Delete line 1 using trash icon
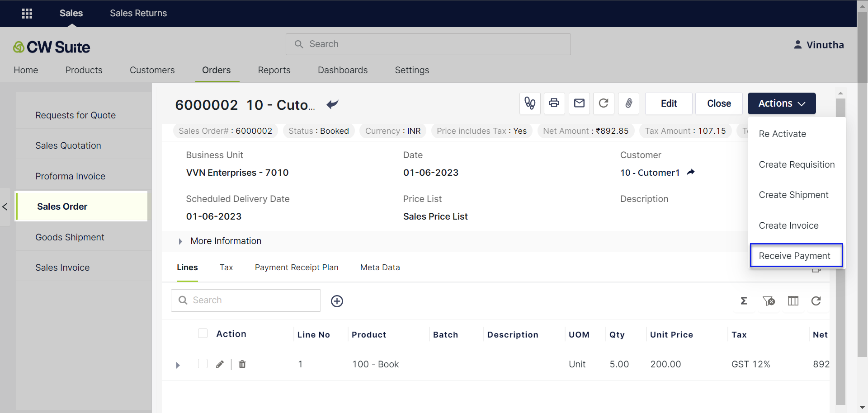 coord(242,364)
